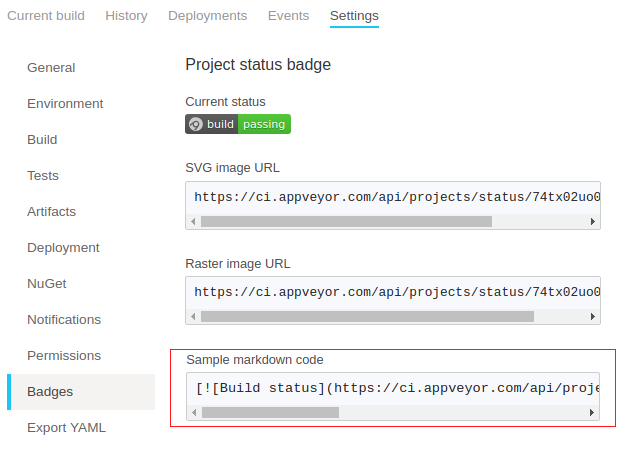630x452 pixels.
Task: Click the Raster image URL text field
Action: (x=392, y=293)
